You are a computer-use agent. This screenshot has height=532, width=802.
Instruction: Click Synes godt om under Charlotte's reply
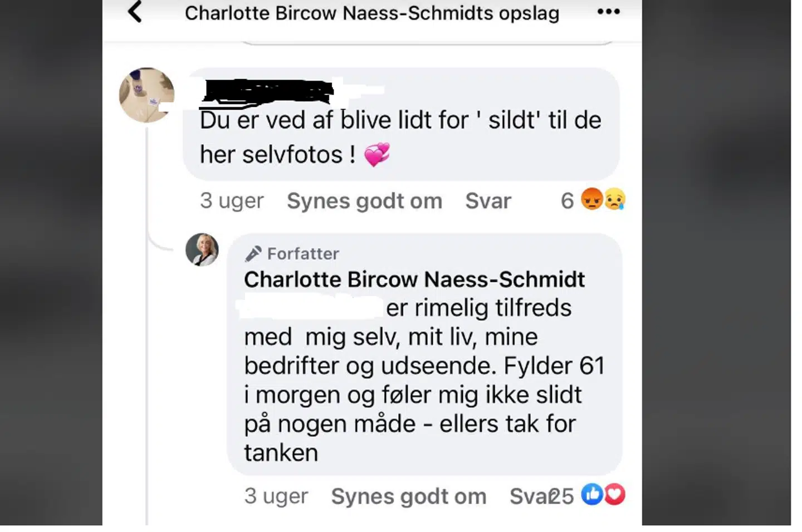(409, 496)
